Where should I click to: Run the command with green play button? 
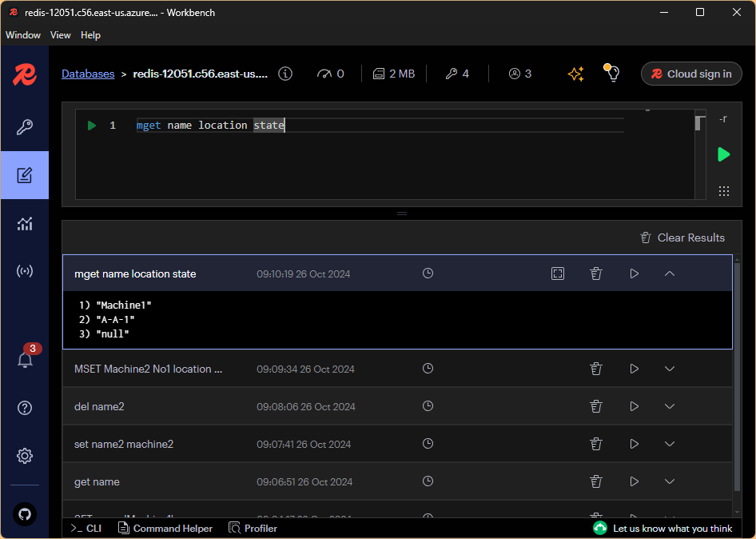(x=724, y=154)
